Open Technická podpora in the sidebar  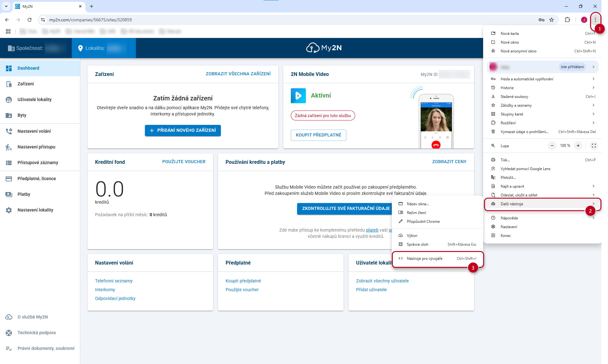click(40, 333)
